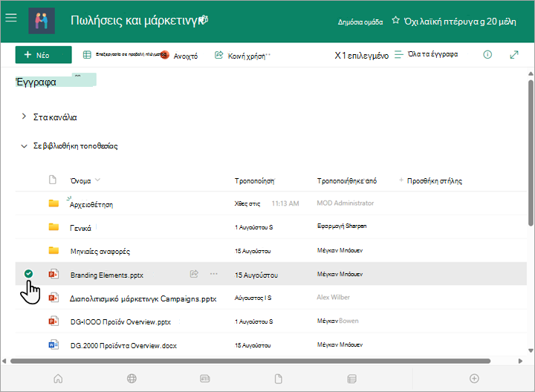
Task: Click the scroll left arrow
Action: click(x=4, y=361)
